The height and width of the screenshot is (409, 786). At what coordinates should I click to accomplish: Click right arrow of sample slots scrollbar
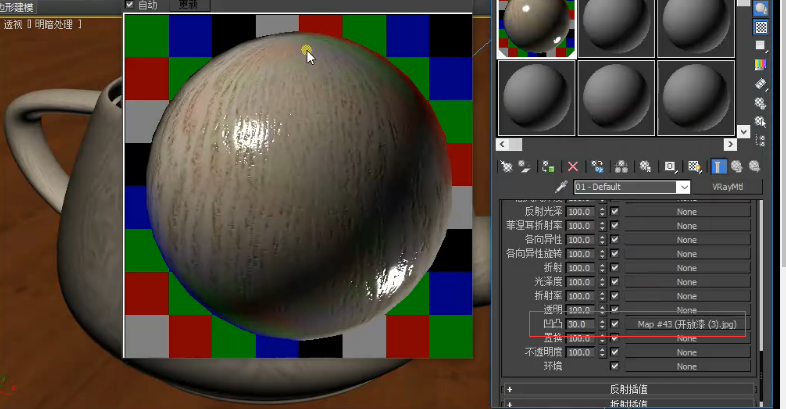[x=730, y=145]
